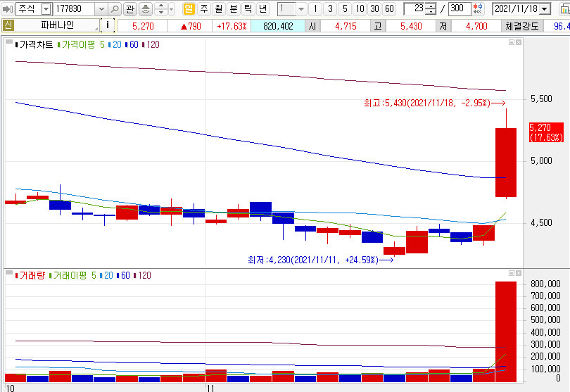Click the open price value 4,715
This screenshot has height=392, width=570.
pos(346,26)
